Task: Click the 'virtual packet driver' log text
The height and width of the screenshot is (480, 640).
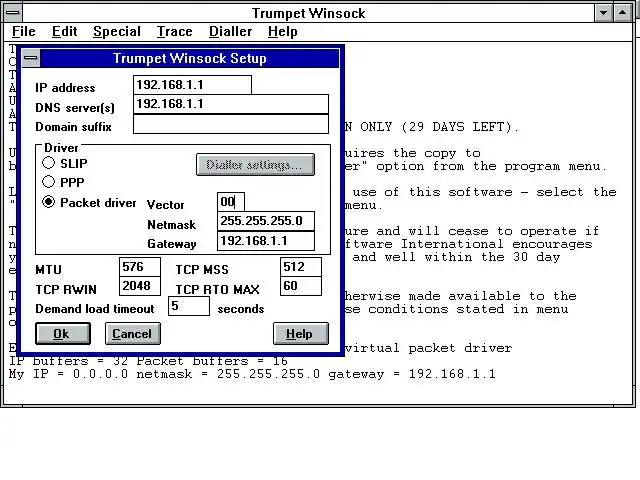Action: pyautogui.click(x=428, y=348)
